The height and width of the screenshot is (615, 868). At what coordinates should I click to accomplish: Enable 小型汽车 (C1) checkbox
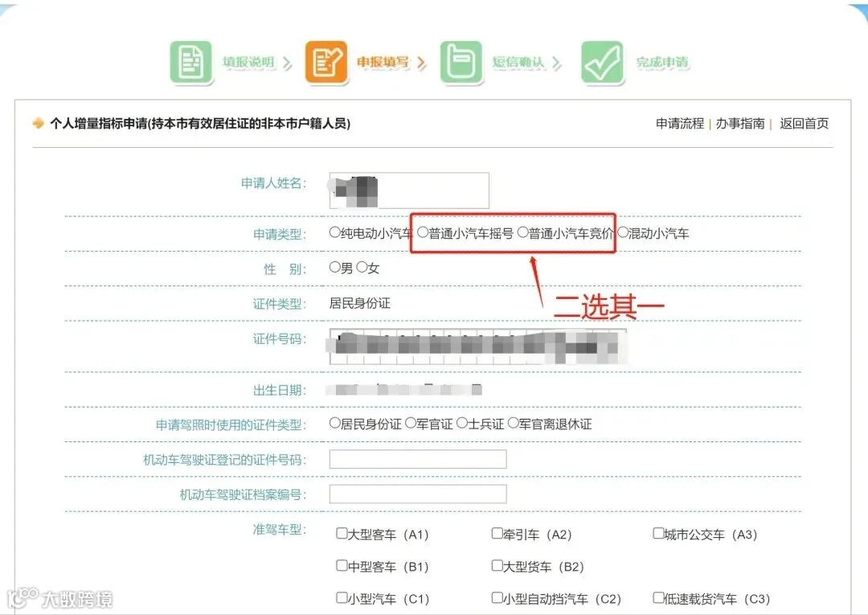point(342,598)
